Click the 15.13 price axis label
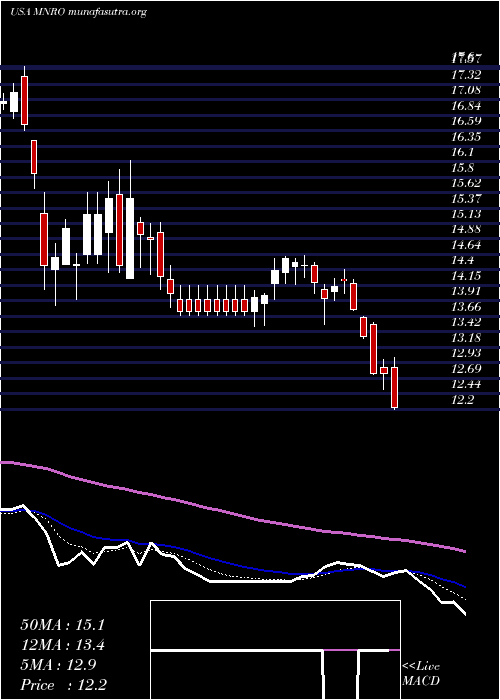The width and height of the screenshot is (500, 700). 466,214
